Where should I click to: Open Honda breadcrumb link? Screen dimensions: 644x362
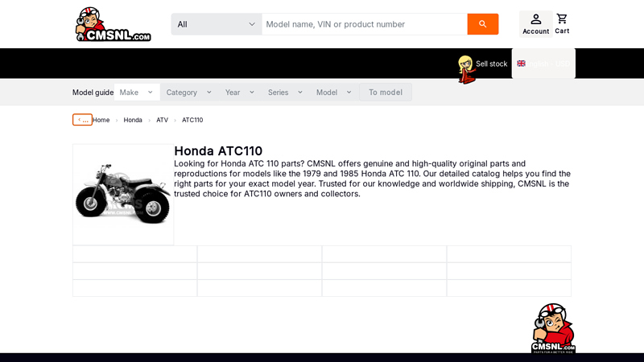pos(133,120)
